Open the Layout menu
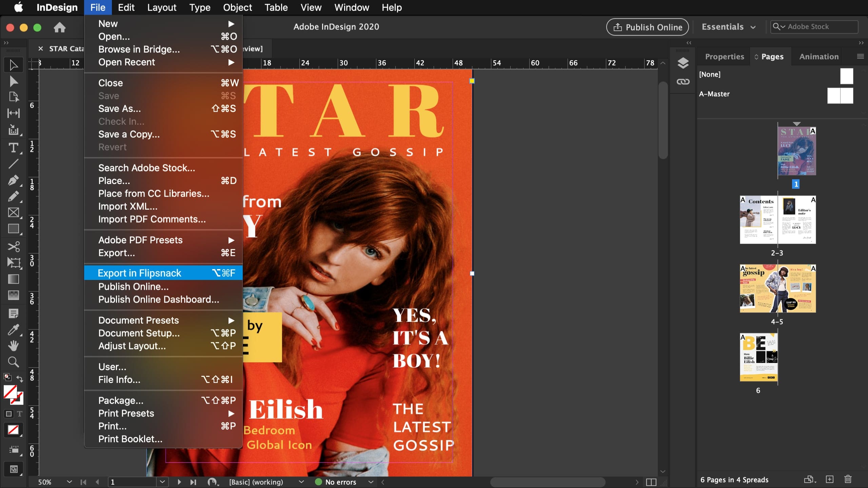 pyautogui.click(x=162, y=7)
